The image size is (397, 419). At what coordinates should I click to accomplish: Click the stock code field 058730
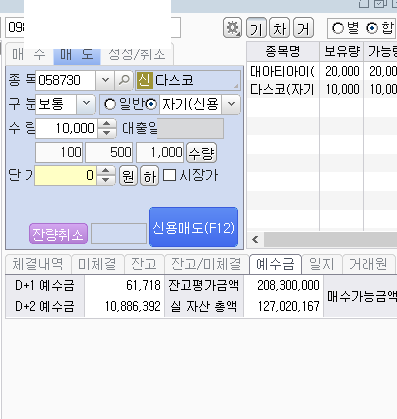coord(65,80)
